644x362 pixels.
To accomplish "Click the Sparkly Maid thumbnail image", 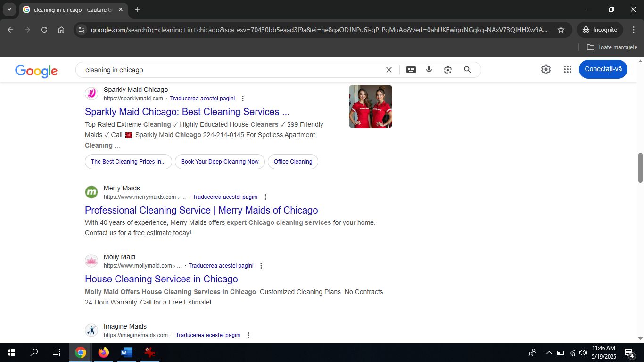I will (370, 106).
